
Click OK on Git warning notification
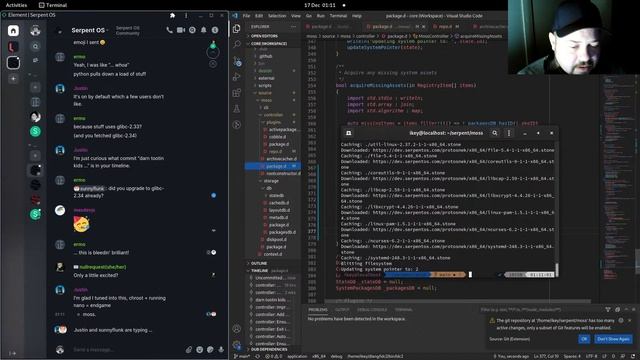pyautogui.click(x=584, y=339)
